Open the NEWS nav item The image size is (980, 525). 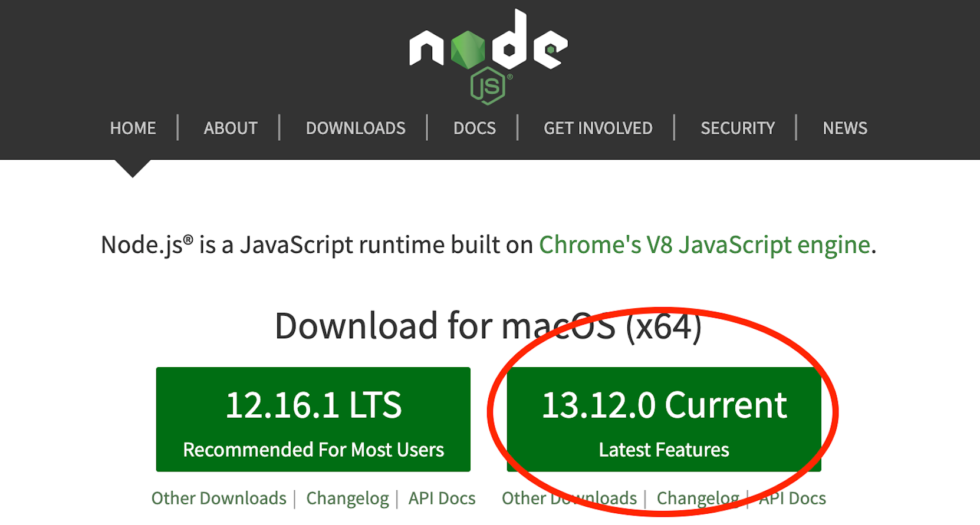845,128
